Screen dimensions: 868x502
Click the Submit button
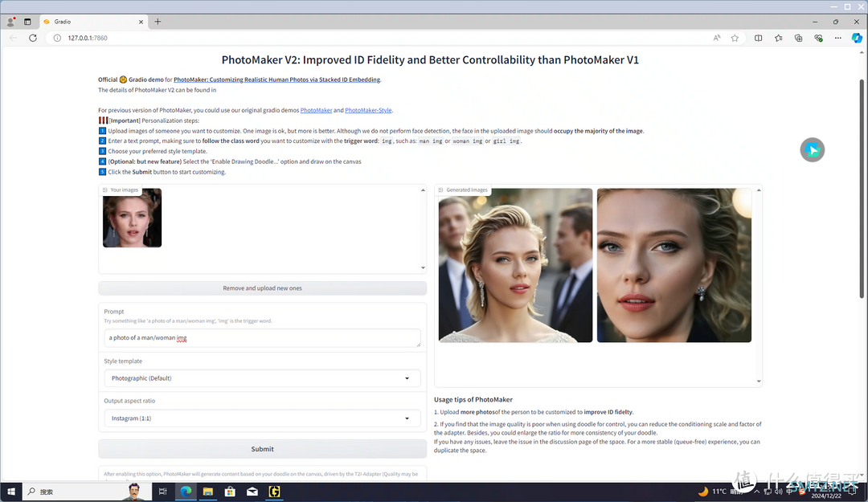pyautogui.click(x=262, y=449)
